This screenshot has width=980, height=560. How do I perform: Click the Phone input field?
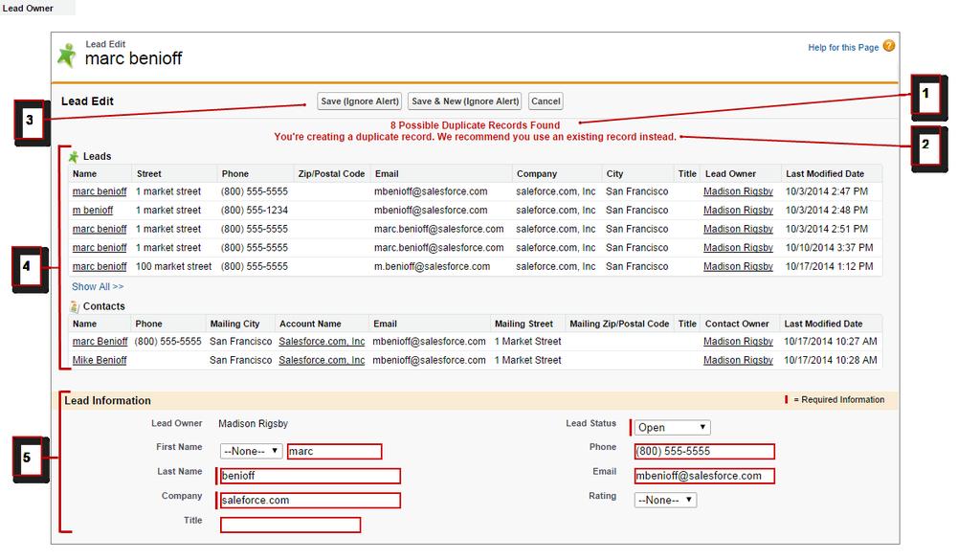click(x=704, y=451)
